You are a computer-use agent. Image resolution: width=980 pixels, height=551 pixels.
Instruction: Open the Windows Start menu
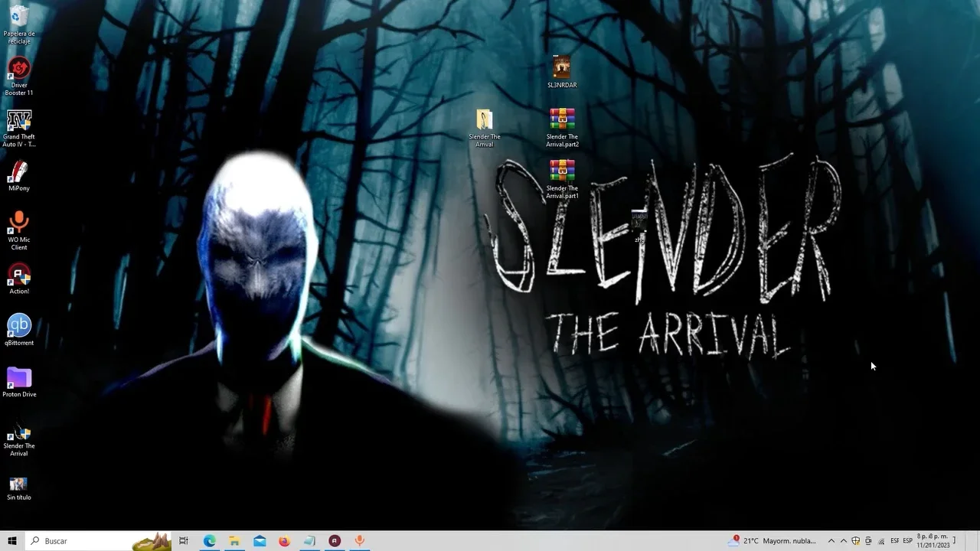(x=12, y=541)
